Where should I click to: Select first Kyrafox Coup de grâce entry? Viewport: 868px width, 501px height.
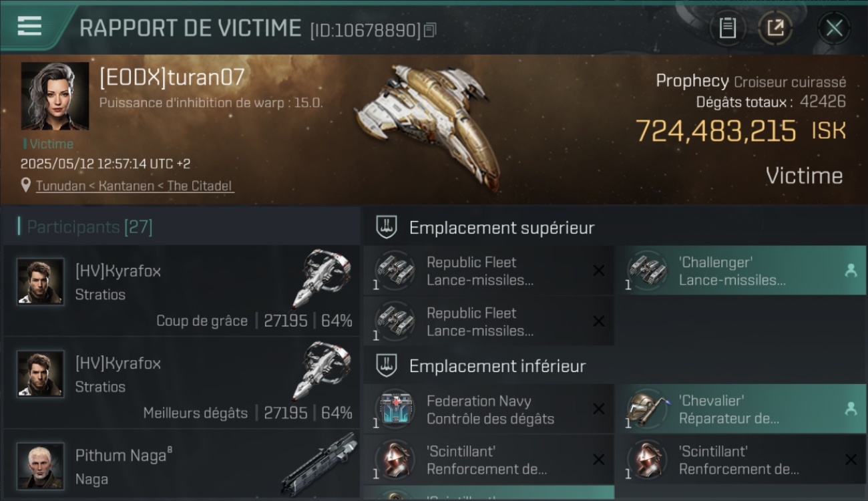coord(182,291)
